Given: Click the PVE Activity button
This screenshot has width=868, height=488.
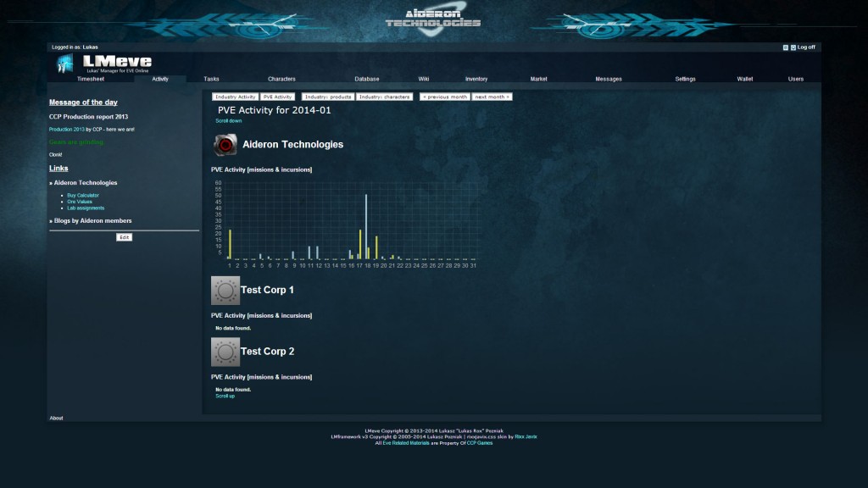Looking at the screenshot, I should click(x=277, y=97).
